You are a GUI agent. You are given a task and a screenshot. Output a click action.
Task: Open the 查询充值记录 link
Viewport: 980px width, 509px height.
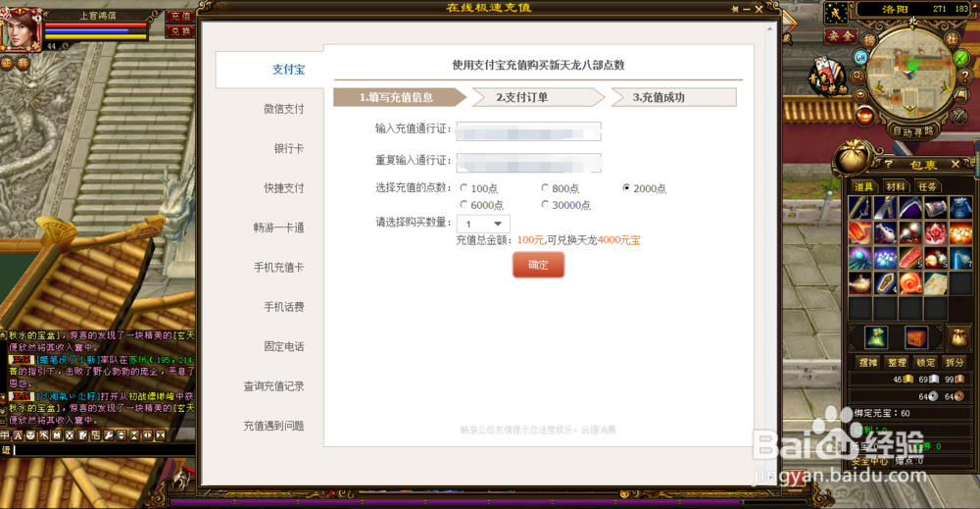pyautogui.click(x=273, y=385)
